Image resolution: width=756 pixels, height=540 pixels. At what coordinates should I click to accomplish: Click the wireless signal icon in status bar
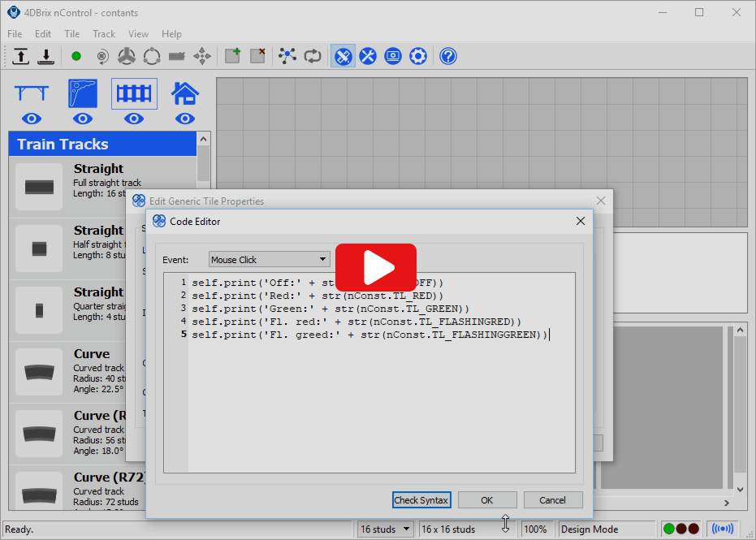coord(722,529)
